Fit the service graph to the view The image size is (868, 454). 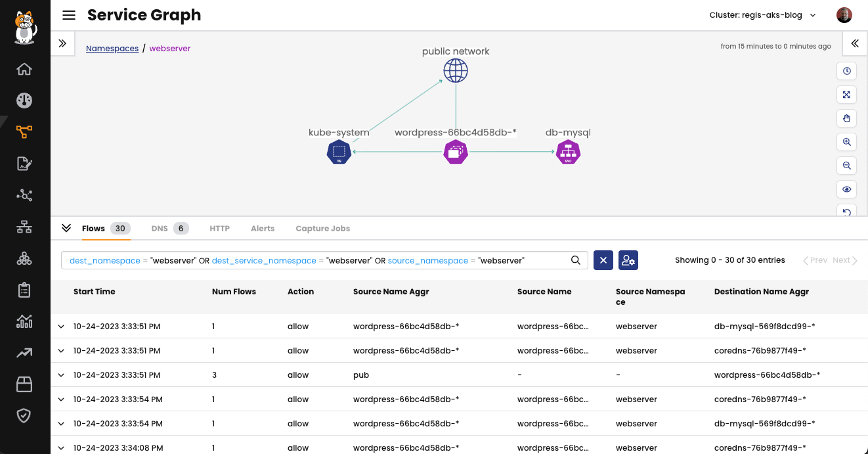click(846, 95)
